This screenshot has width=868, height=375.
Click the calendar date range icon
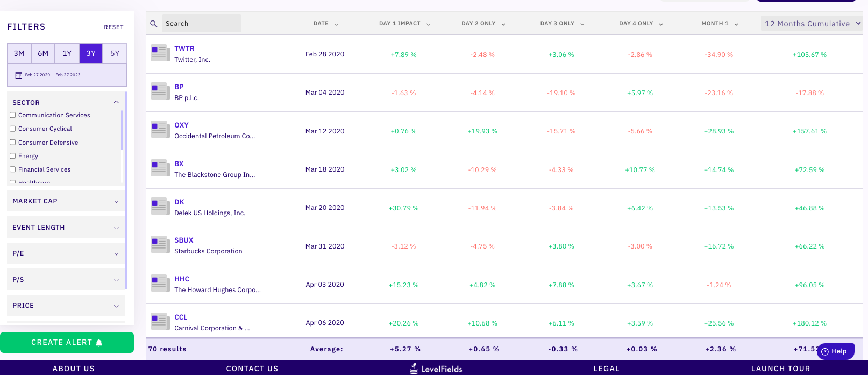pyautogui.click(x=19, y=75)
